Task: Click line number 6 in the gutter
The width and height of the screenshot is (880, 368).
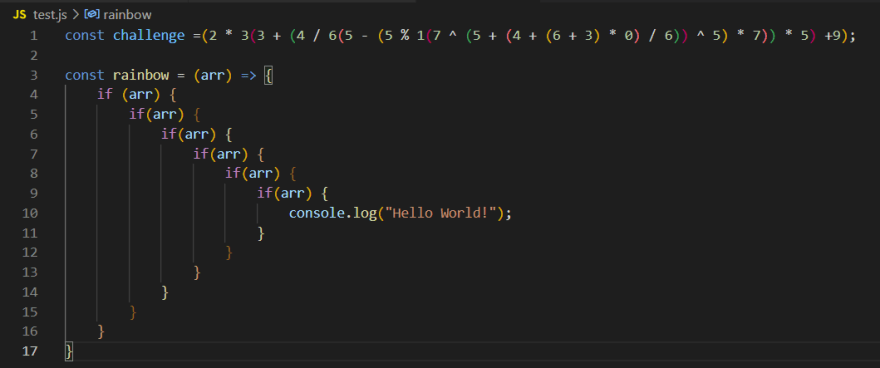Action: pyautogui.click(x=34, y=134)
